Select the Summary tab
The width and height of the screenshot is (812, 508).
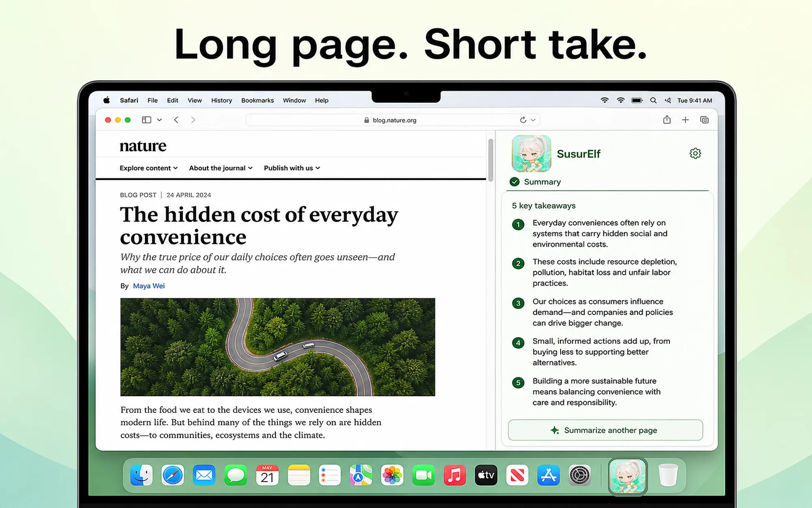click(x=536, y=182)
